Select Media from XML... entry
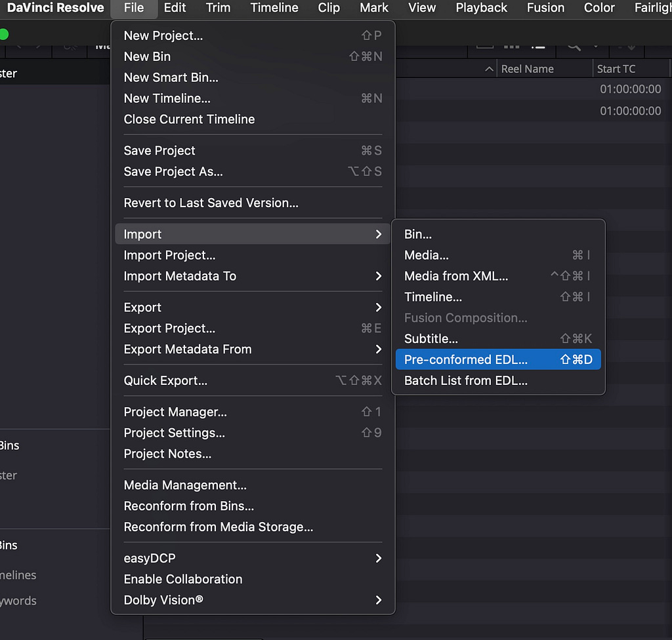Viewport: 672px width, 640px height. (x=498, y=276)
